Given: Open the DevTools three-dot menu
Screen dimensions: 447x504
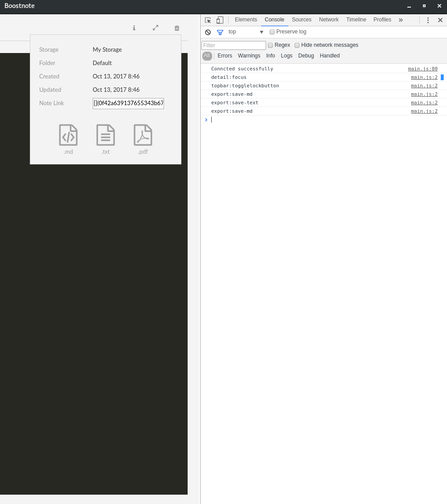Looking at the screenshot, I should click(428, 20).
